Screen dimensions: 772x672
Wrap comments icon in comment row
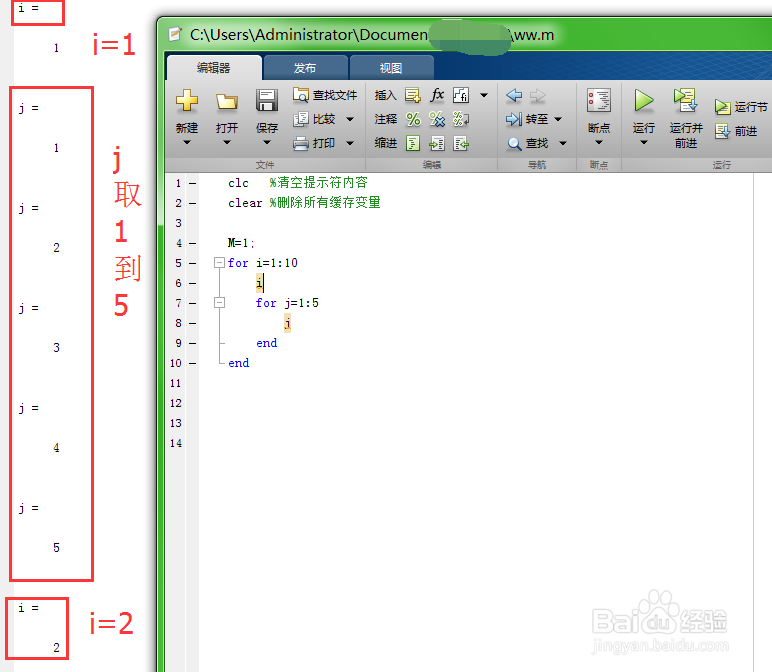pyautogui.click(x=461, y=119)
